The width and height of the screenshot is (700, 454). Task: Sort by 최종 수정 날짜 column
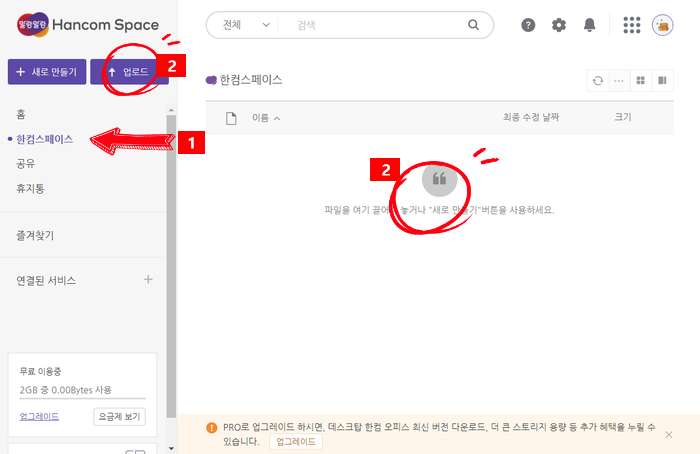click(x=531, y=117)
